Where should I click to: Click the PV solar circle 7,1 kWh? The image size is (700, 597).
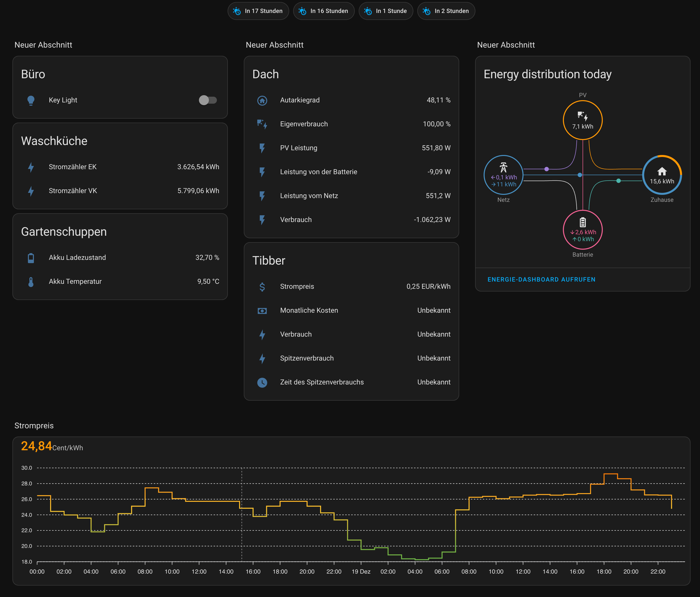[x=583, y=120]
